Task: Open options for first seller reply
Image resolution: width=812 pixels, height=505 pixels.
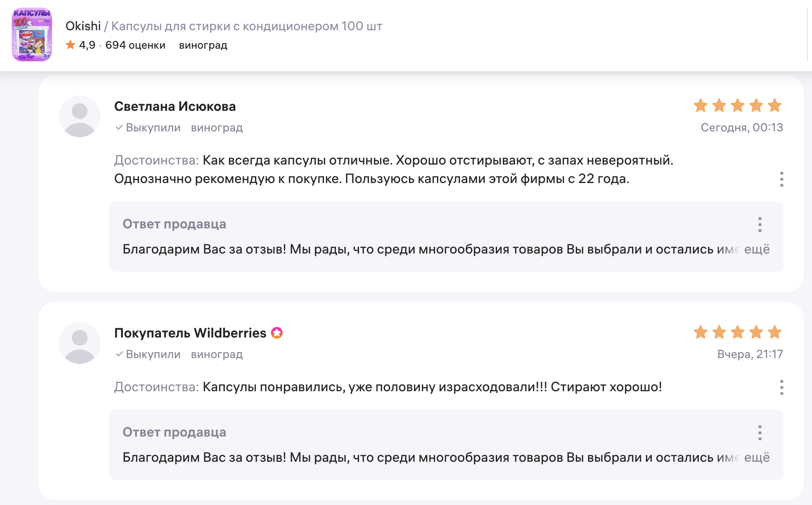Action: point(760,225)
